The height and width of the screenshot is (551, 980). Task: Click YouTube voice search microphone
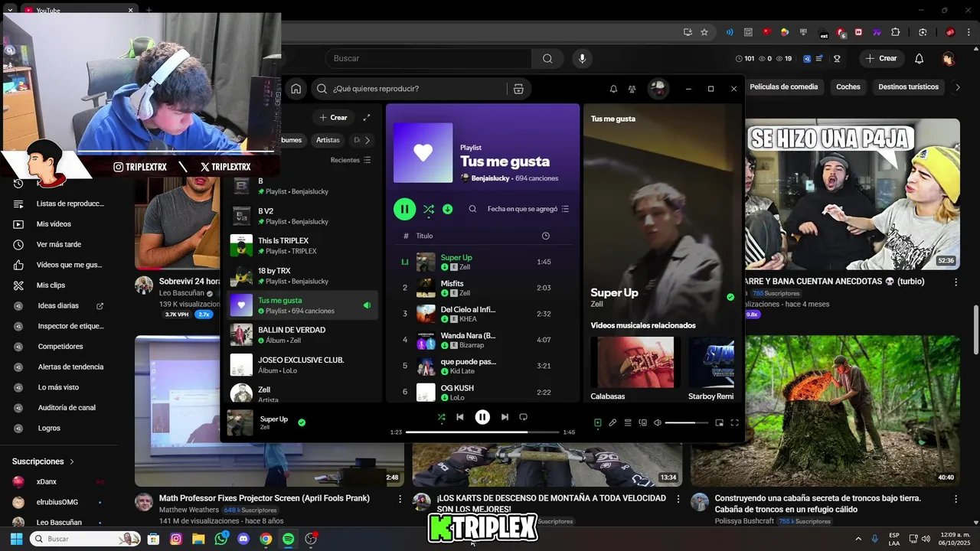pos(583,58)
